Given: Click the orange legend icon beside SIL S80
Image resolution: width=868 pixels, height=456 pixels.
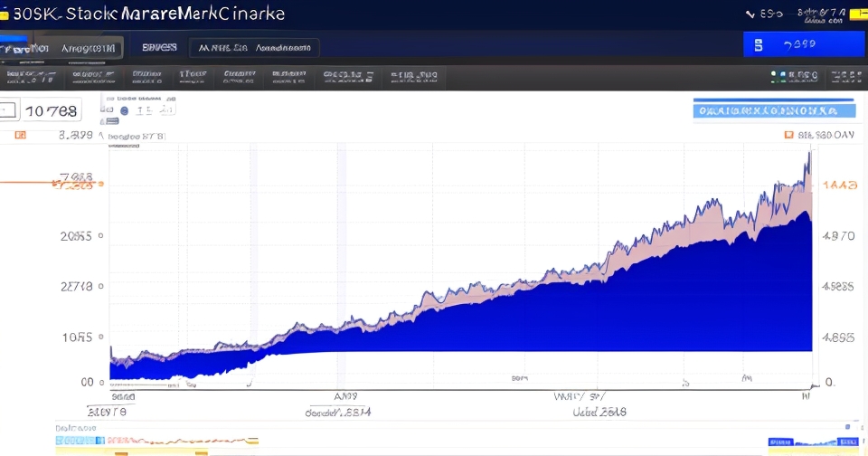Looking at the screenshot, I should click(788, 136).
